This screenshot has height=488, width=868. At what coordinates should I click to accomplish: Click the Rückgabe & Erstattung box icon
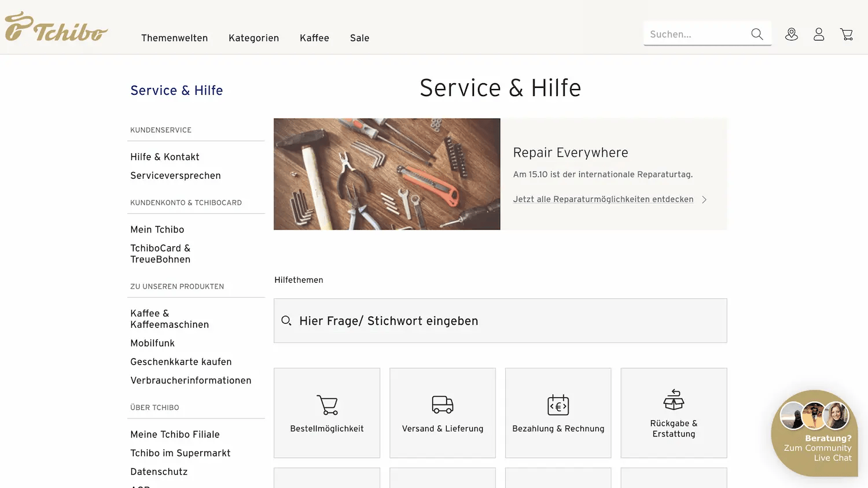coord(674,400)
